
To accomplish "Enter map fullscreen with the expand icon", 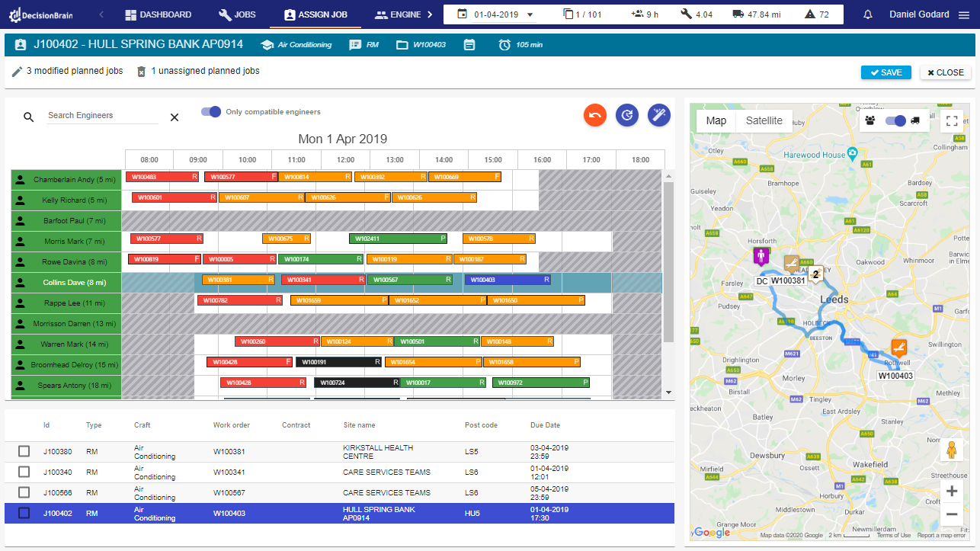I will pos(951,120).
